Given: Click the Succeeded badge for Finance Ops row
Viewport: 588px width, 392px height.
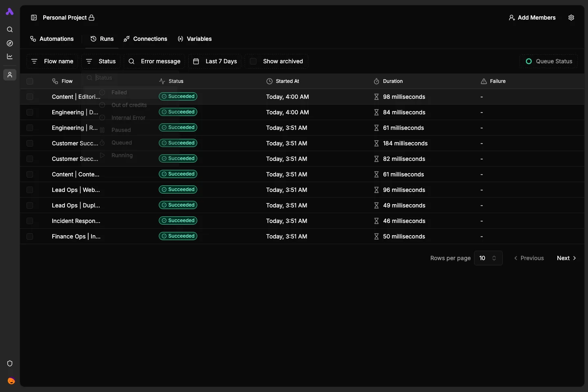Looking at the screenshot, I should coord(178,236).
